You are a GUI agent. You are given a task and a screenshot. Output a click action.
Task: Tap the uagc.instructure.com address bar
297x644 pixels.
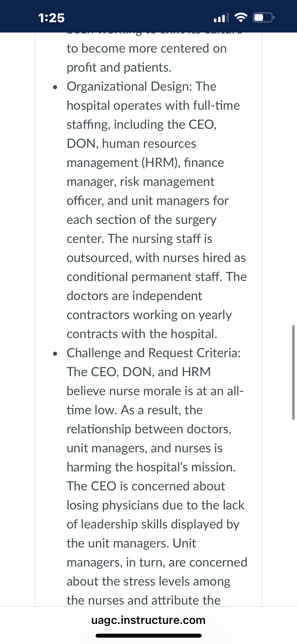pyautogui.click(x=148, y=620)
